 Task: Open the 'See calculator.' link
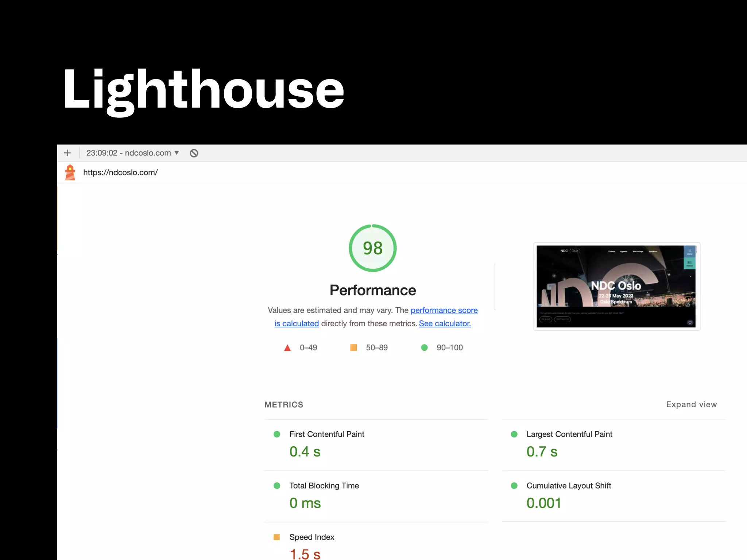[x=445, y=323]
